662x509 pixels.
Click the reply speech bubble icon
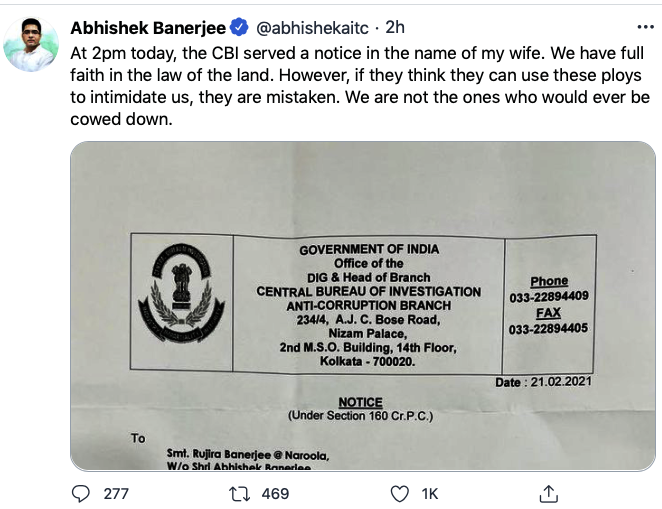(x=83, y=493)
